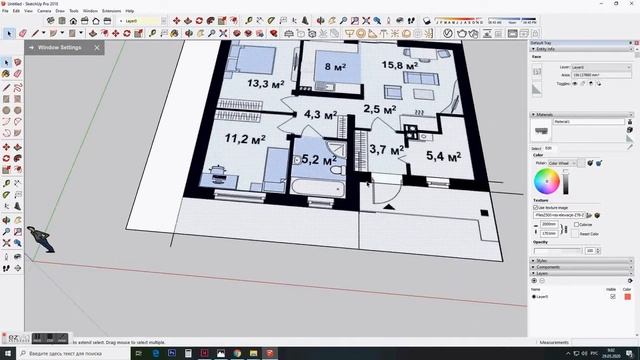Select the 3D Text tool in top toolbar
This screenshot has height=360, width=640.
click(x=305, y=20)
